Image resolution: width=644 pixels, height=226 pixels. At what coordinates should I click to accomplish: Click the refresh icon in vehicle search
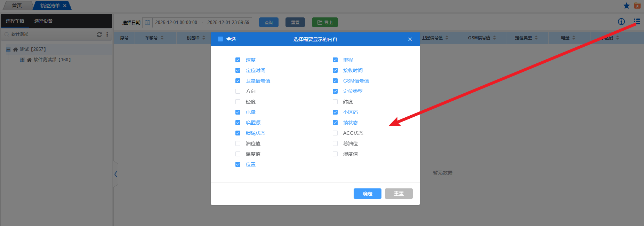pyautogui.click(x=99, y=34)
